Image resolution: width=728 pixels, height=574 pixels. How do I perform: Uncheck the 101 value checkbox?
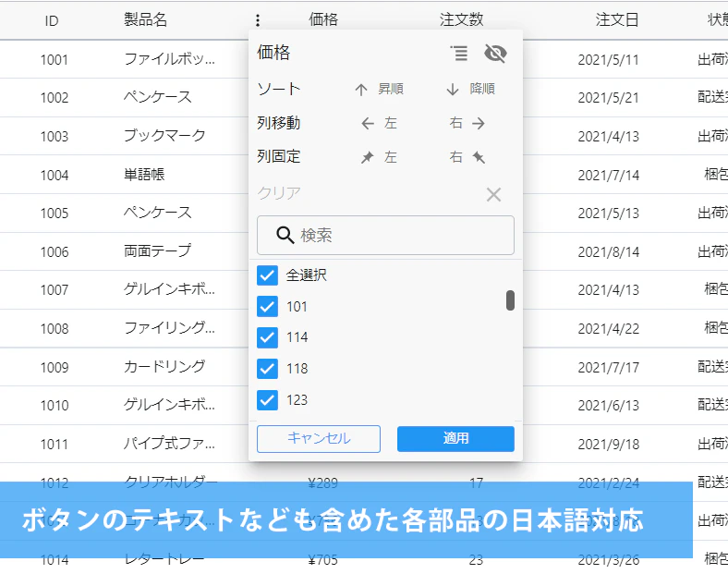tap(267, 307)
